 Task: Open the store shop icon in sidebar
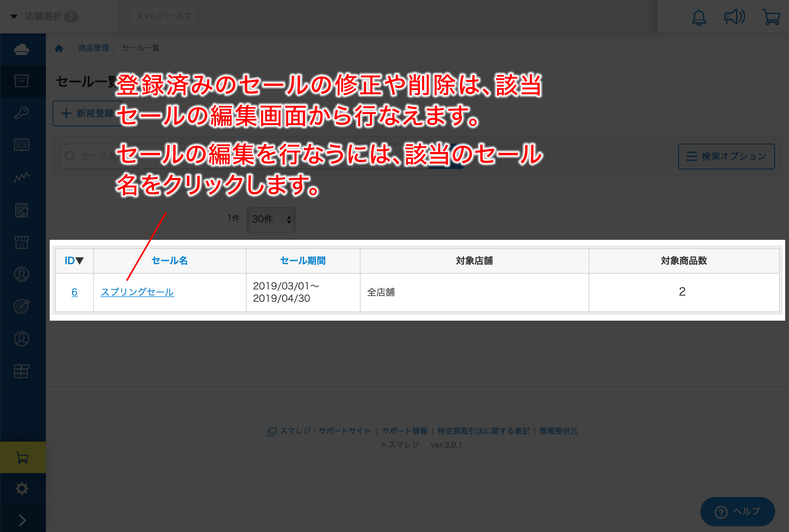22,242
